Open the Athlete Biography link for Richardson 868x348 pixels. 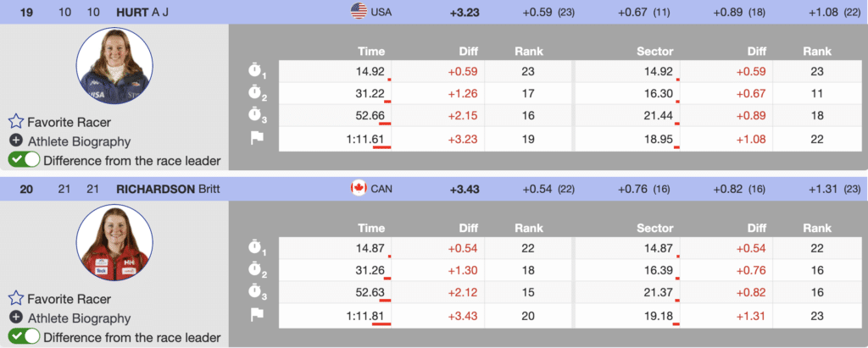point(79,318)
